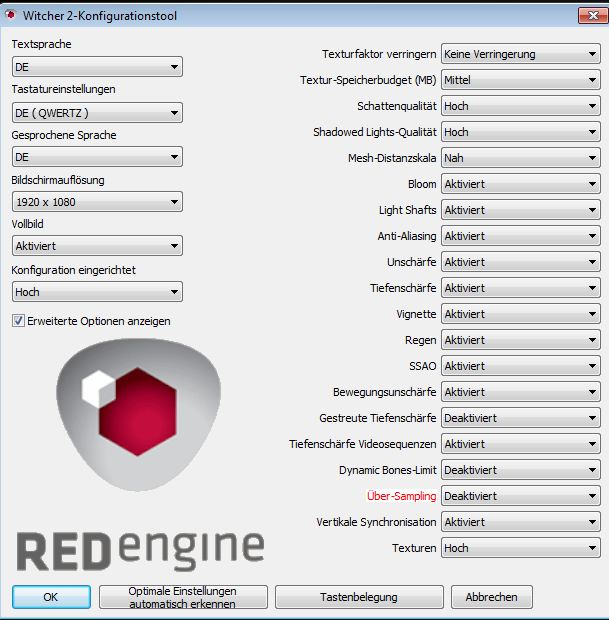This screenshot has width=609, height=620.
Task: Click the Schattenqualität label
Action: coord(397,106)
